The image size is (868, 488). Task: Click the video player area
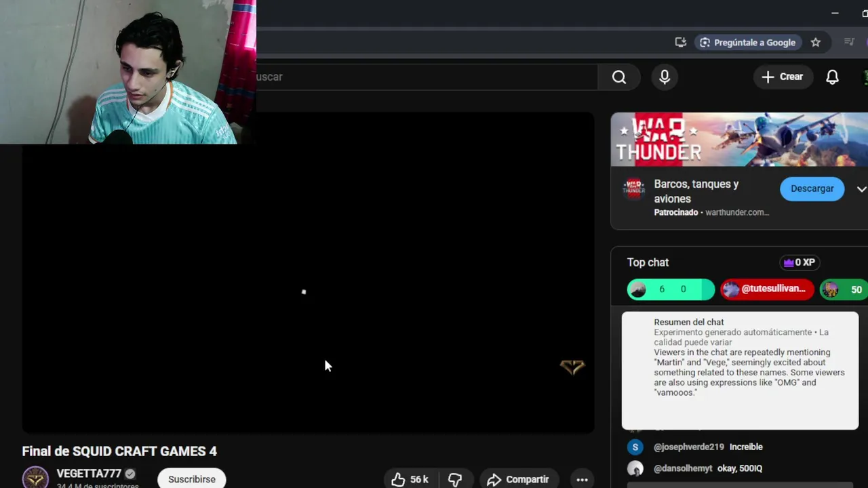pyautogui.click(x=308, y=272)
